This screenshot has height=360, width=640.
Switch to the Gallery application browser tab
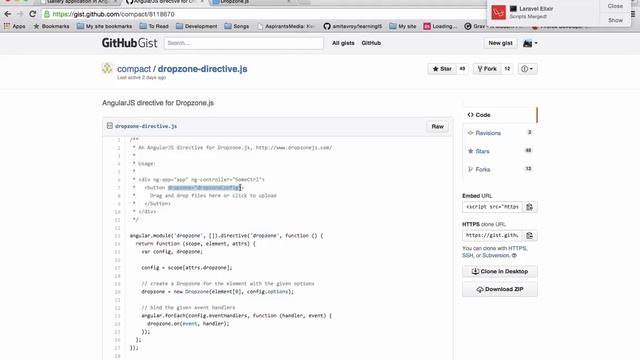(x=79, y=2)
